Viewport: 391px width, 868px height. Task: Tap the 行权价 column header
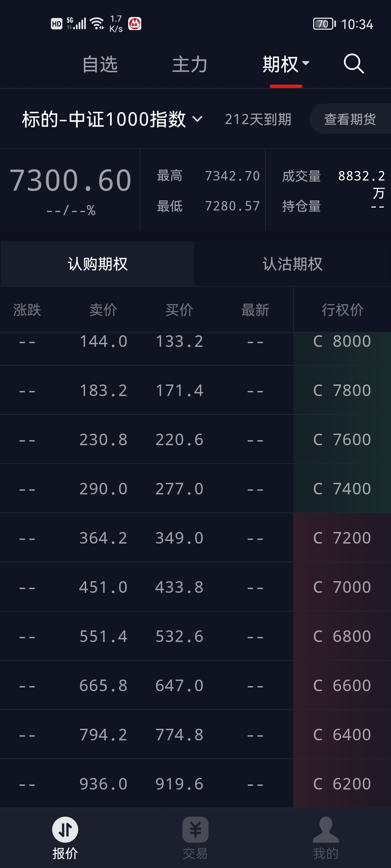point(342,310)
